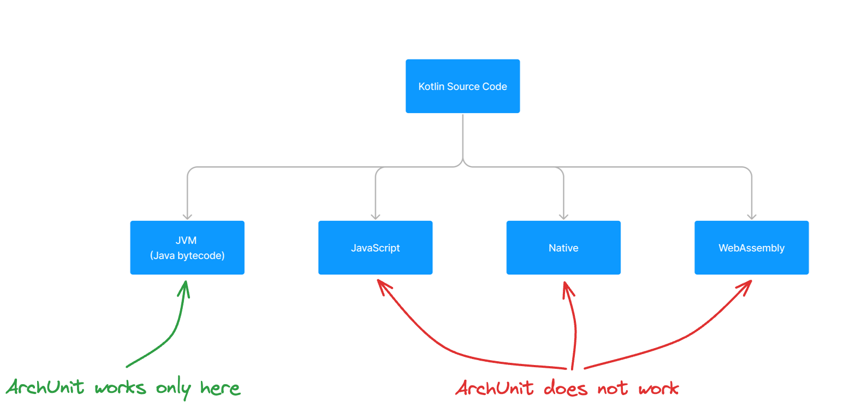
Task: Select the JavaScript target box
Action: pos(375,248)
